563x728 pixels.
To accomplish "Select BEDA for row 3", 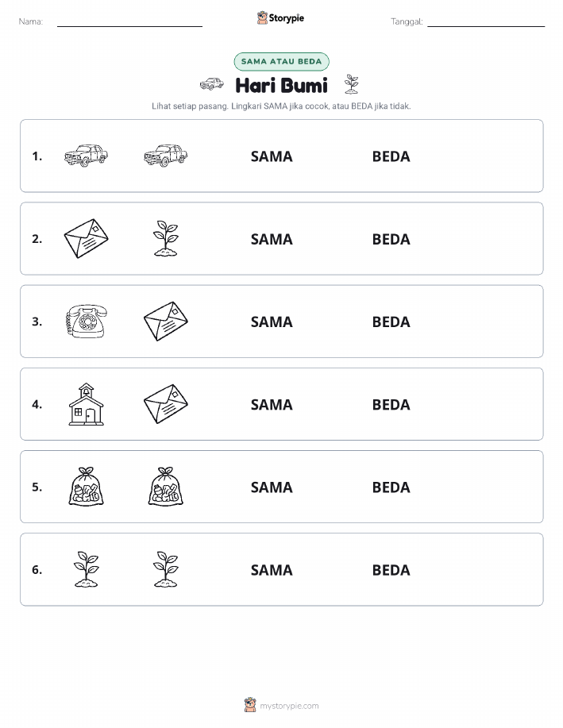I will pyautogui.click(x=391, y=322).
